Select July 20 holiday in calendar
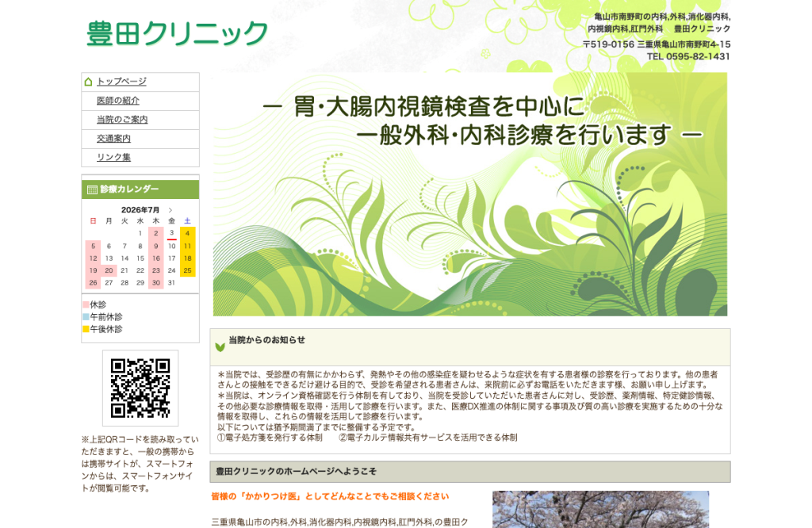 coord(109,270)
